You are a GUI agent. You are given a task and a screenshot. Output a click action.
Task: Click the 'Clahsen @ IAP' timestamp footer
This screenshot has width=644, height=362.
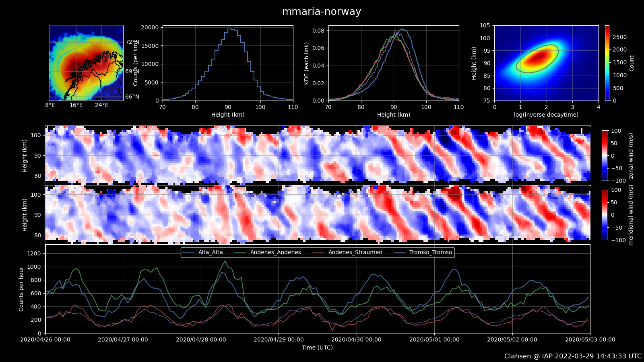pyautogui.click(x=573, y=356)
